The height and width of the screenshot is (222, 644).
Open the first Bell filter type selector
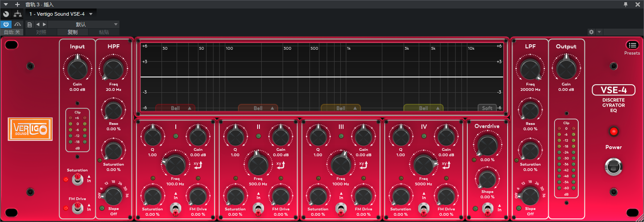point(175,108)
